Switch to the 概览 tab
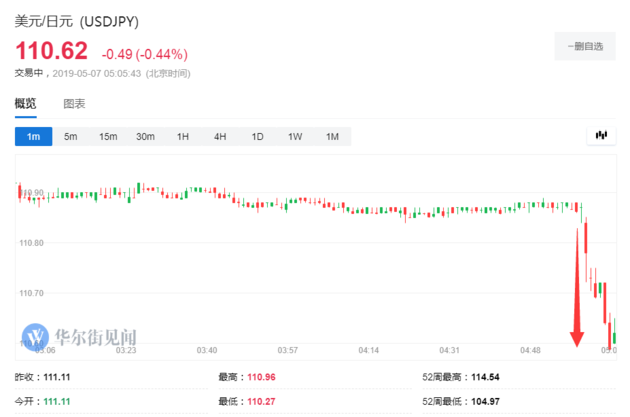Screen dimensions: 630x417 (25, 104)
